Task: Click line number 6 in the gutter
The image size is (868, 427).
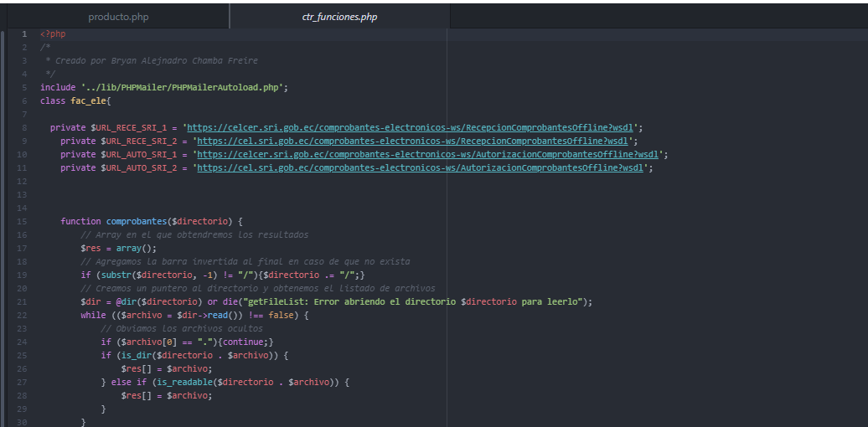Action: pyautogui.click(x=25, y=100)
